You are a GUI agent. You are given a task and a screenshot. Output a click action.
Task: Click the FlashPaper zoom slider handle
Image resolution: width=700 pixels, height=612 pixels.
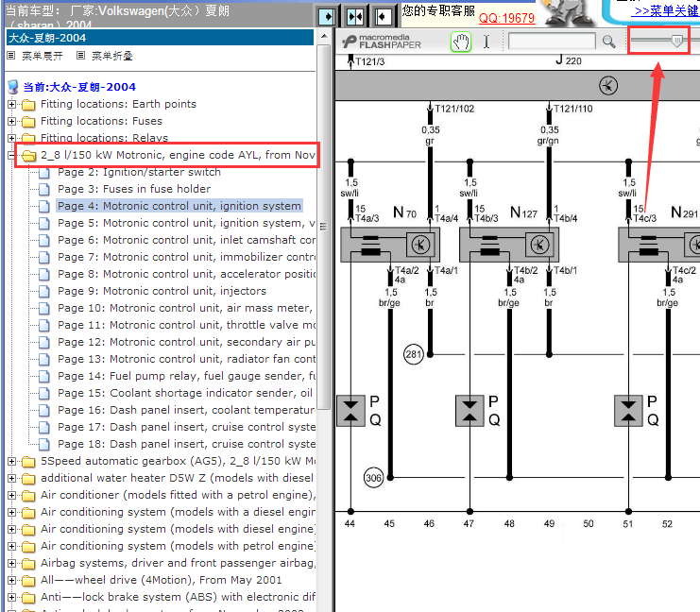[676, 41]
